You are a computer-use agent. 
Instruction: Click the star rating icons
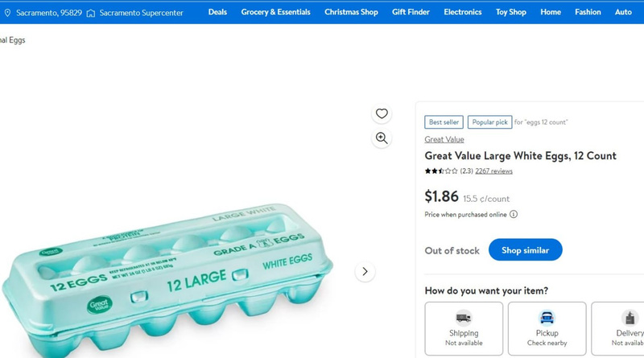(x=441, y=171)
